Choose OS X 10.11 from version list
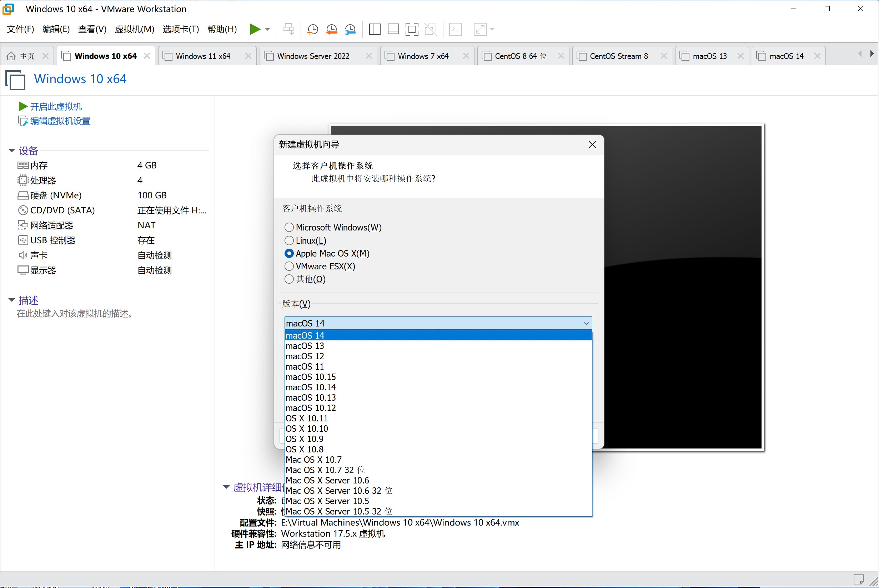879x588 pixels. click(x=438, y=418)
